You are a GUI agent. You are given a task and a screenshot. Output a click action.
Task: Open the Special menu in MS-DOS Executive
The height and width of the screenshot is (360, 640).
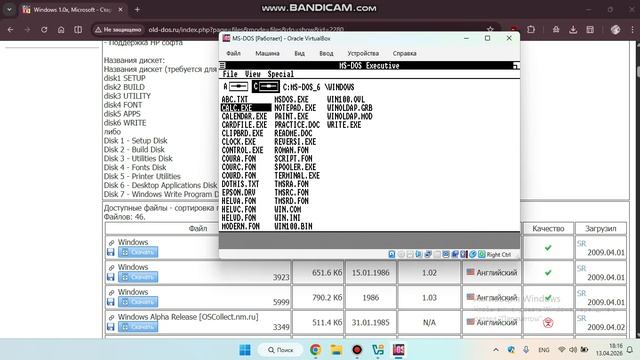(x=281, y=74)
